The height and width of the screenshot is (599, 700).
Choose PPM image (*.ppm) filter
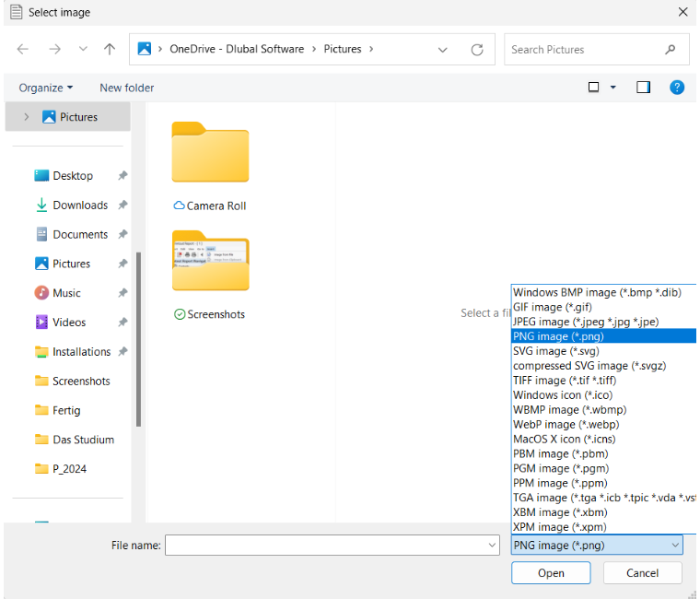pos(603,483)
